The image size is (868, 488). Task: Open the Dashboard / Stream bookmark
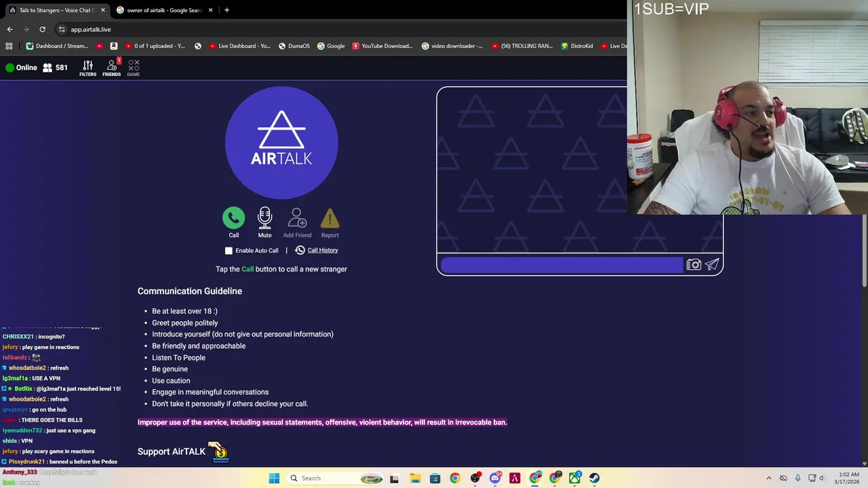coord(57,46)
